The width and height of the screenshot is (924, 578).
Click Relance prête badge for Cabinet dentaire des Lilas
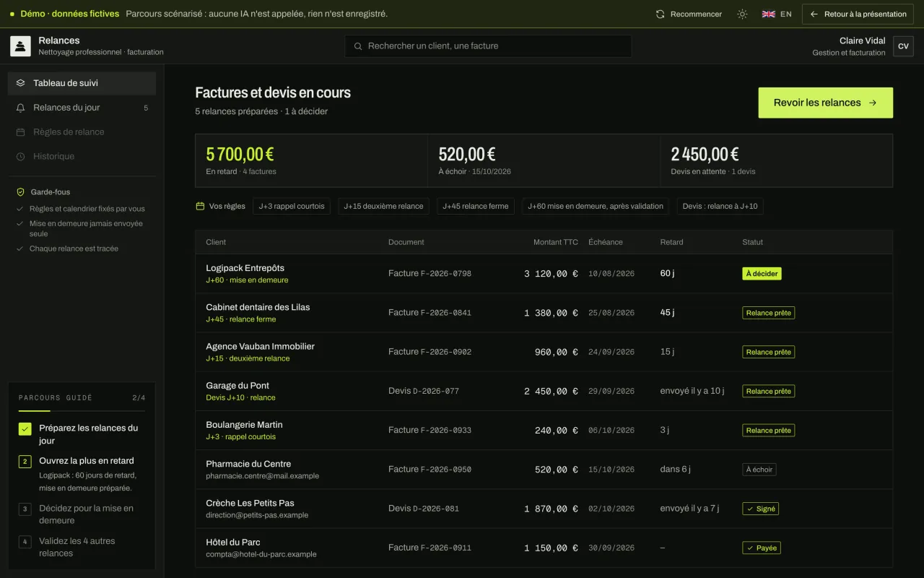(x=768, y=313)
